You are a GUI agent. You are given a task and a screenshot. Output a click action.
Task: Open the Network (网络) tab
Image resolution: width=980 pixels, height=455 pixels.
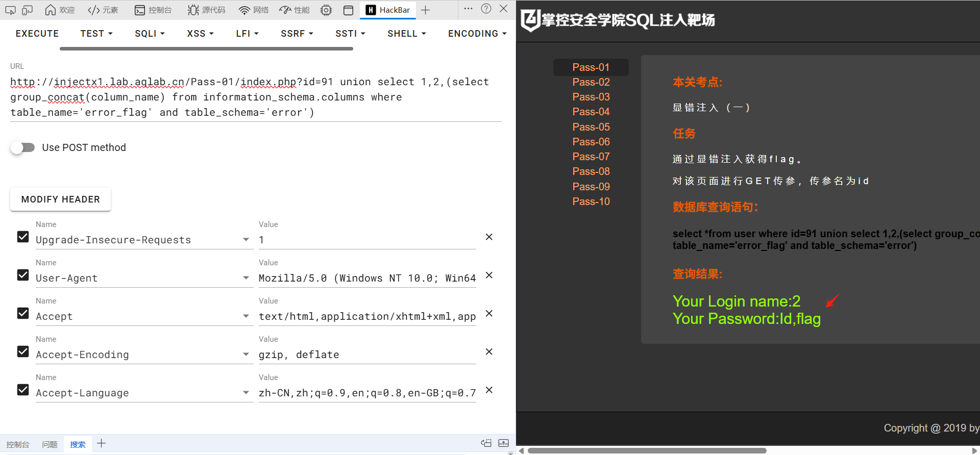tap(254, 10)
